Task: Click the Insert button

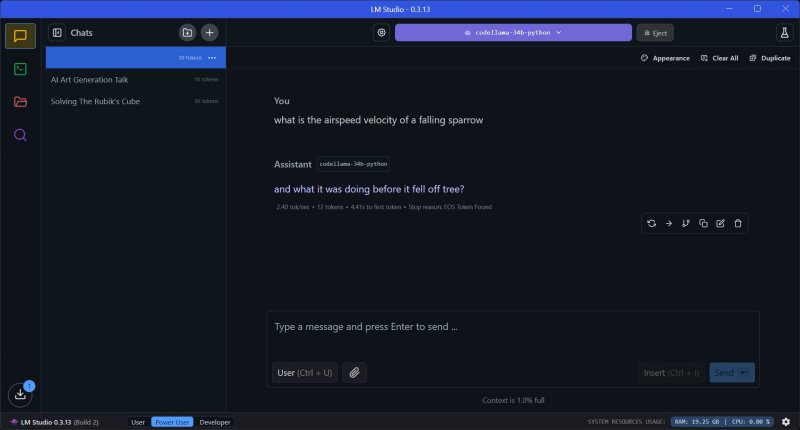Action: click(x=671, y=373)
